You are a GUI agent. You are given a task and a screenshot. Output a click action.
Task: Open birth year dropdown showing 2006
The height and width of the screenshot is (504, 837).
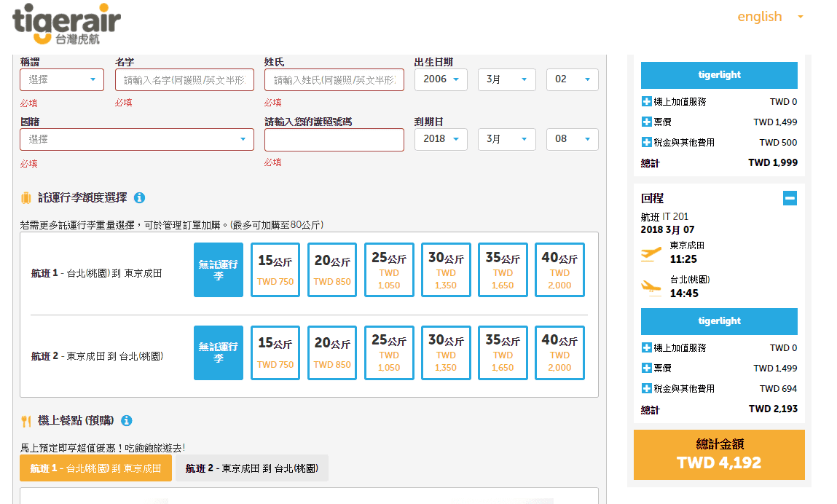[441, 79]
